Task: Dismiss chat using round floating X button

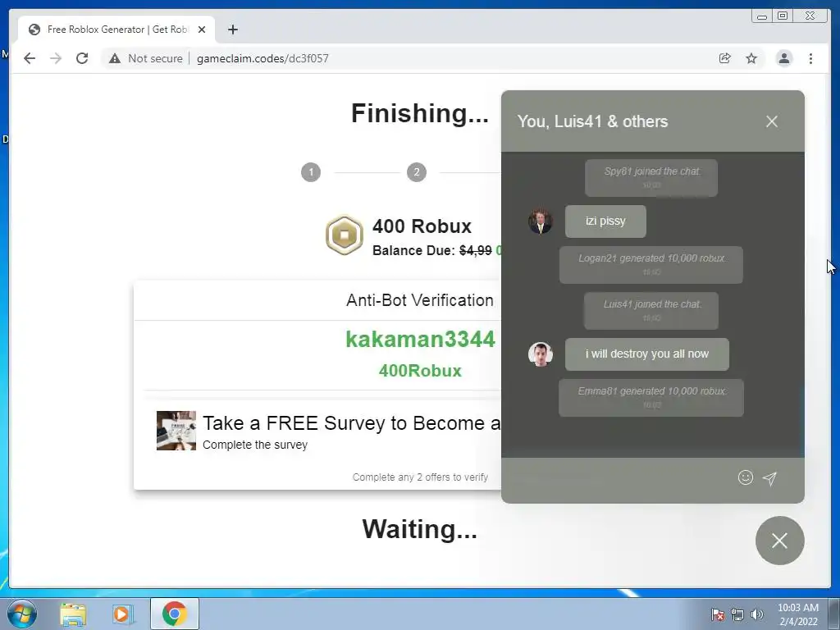Action: point(779,541)
